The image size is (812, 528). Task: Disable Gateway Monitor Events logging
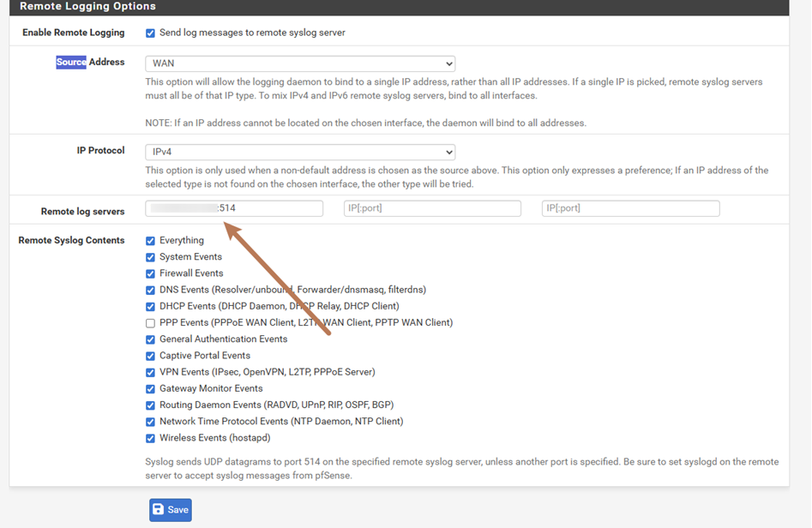point(151,388)
